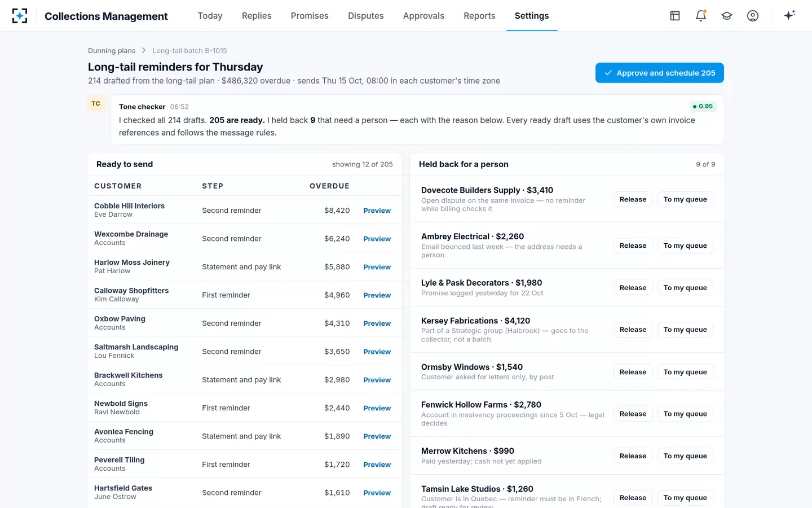
Task: Release the Ormsby Windows reminder
Action: click(x=633, y=372)
